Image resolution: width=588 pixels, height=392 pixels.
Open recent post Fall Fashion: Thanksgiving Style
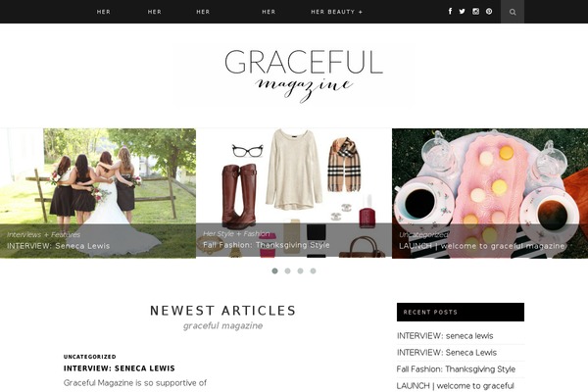tap(456, 369)
